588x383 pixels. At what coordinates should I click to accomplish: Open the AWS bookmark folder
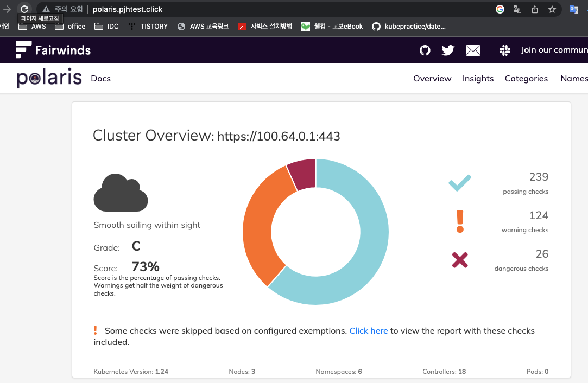click(x=32, y=26)
